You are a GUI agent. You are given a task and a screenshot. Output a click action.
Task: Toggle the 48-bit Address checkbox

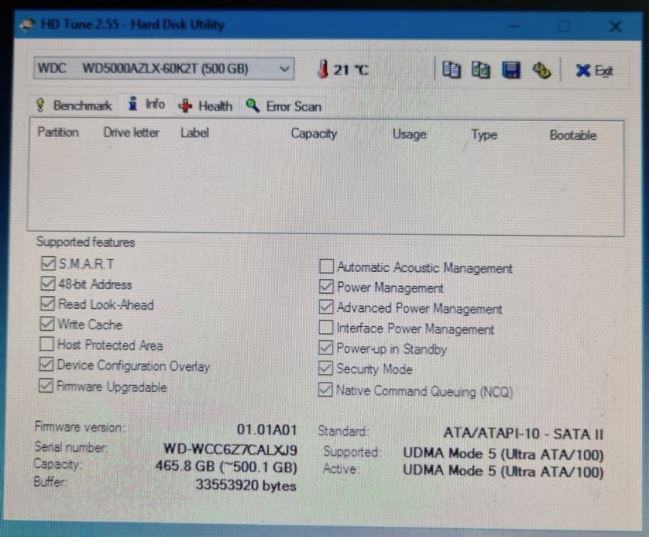pos(48,284)
